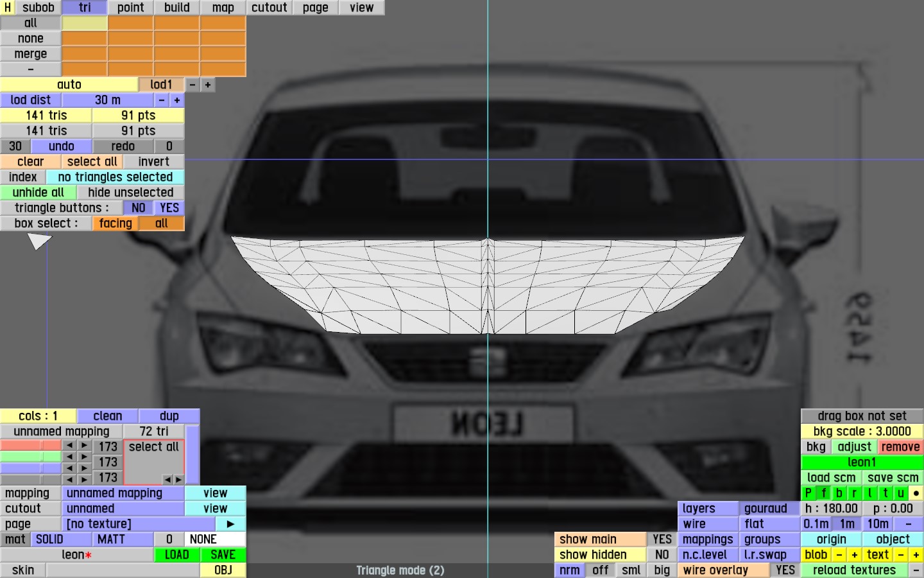The image size is (924, 578).
Task: Click the left arrow beside the grey slider
Action: [x=69, y=480]
